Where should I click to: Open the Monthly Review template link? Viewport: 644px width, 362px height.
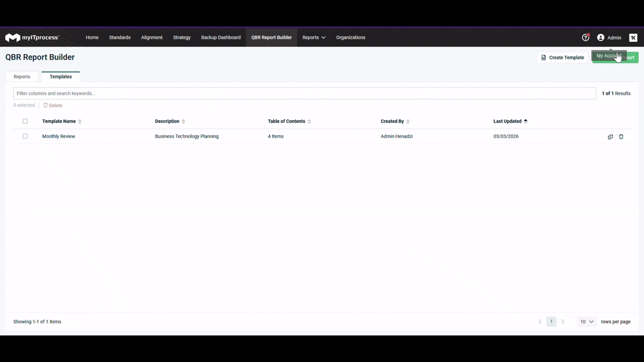tap(58, 136)
